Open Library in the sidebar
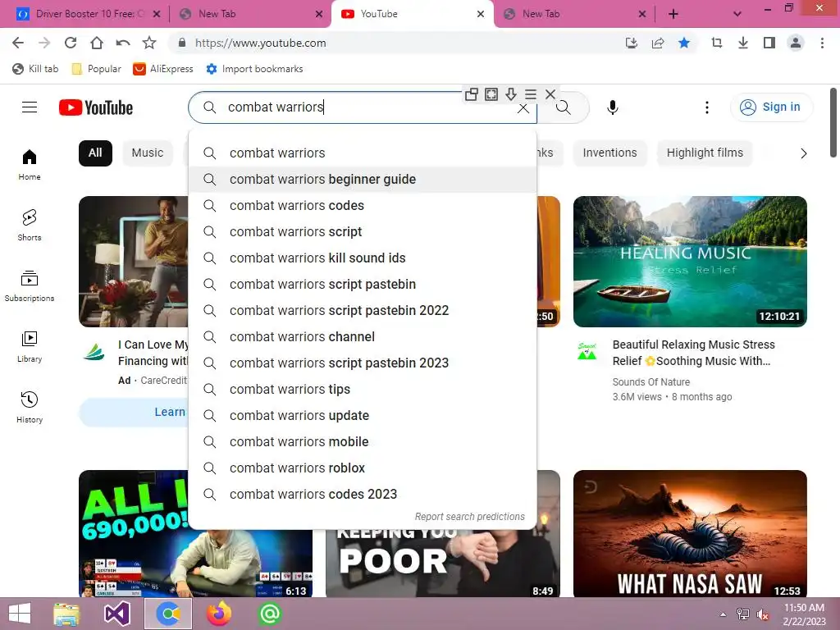 [30, 347]
